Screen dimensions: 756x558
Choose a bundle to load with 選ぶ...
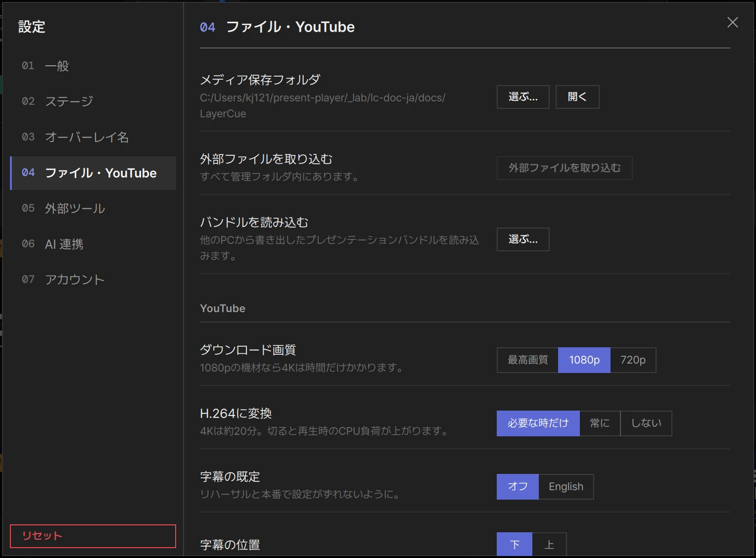pyautogui.click(x=523, y=239)
